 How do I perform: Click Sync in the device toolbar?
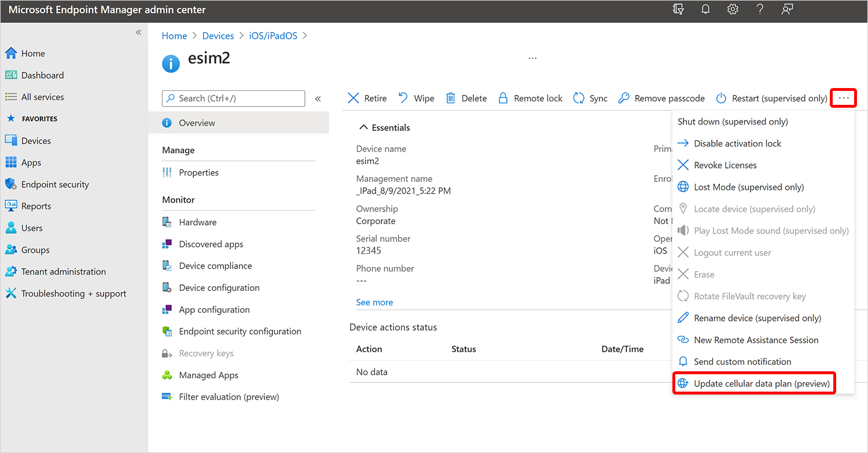pos(590,98)
